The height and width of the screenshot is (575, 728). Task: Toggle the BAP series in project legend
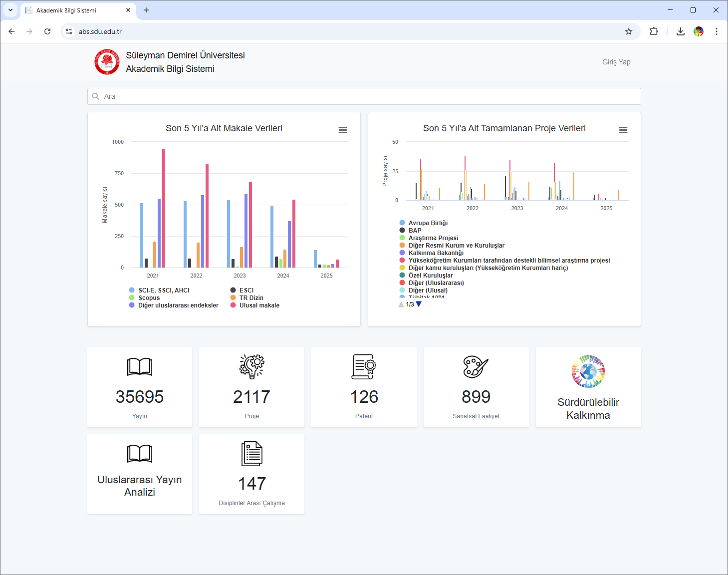414,231
